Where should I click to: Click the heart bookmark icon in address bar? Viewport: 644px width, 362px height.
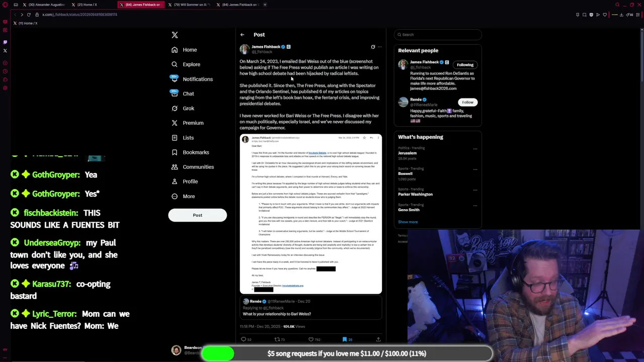point(605,15)
